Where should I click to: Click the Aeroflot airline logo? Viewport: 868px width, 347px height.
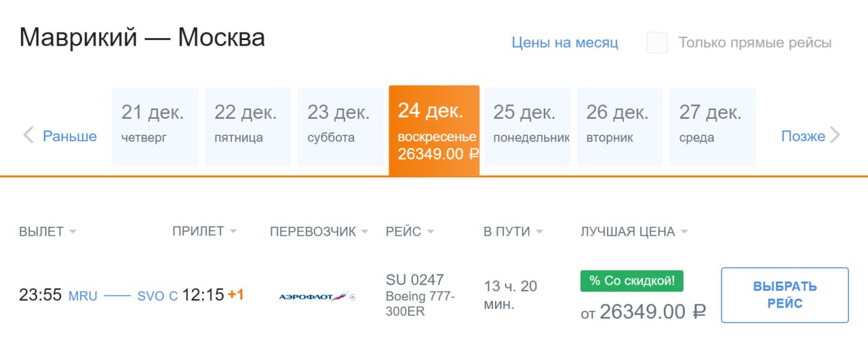(317, 296)
